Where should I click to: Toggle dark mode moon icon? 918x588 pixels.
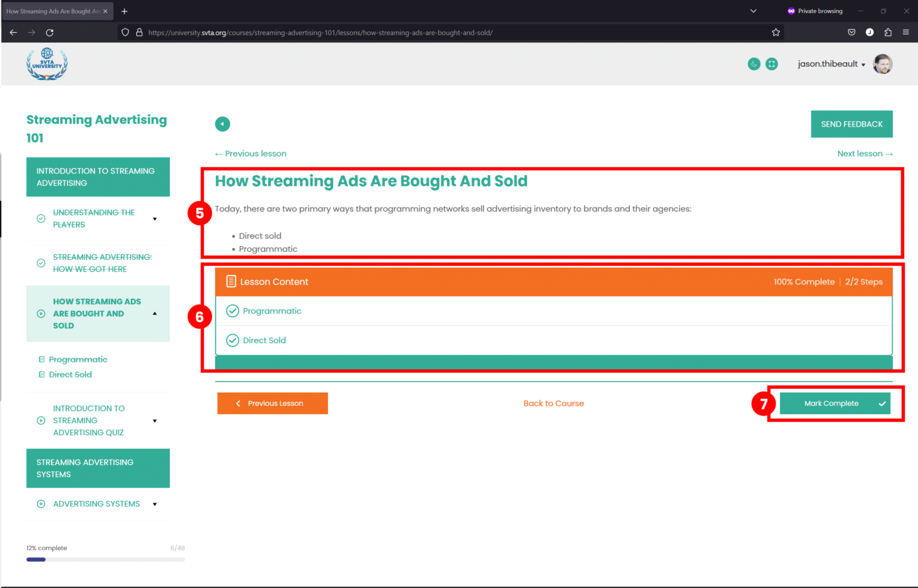[754, 64]
